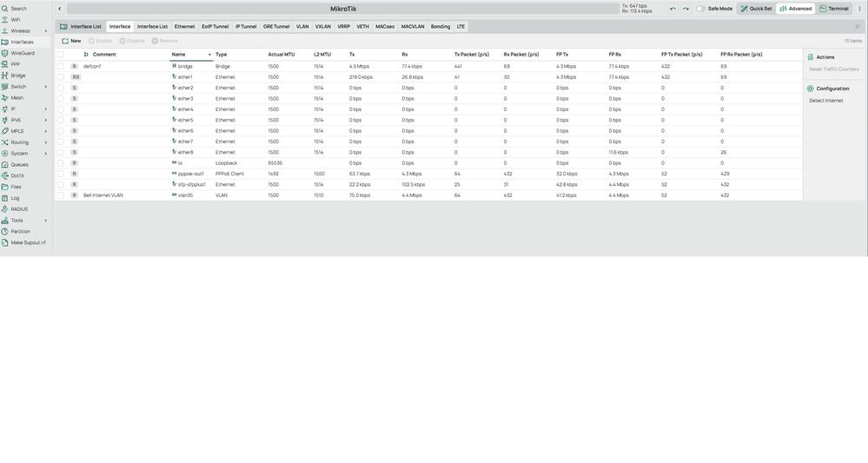Click Detect Internet link
This screenshot has width=868, height=463.
(x=826, y=101)
